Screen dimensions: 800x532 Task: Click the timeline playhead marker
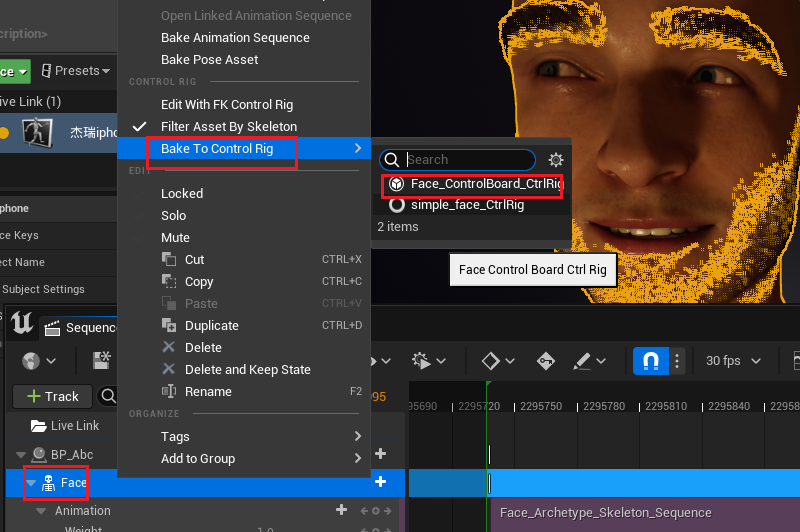coord(488,384)
